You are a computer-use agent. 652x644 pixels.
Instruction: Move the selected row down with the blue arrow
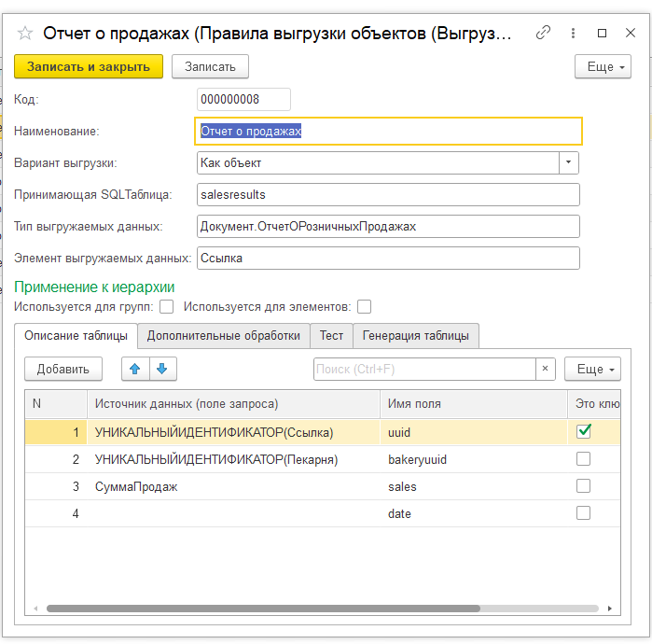[x=162, y=369]
